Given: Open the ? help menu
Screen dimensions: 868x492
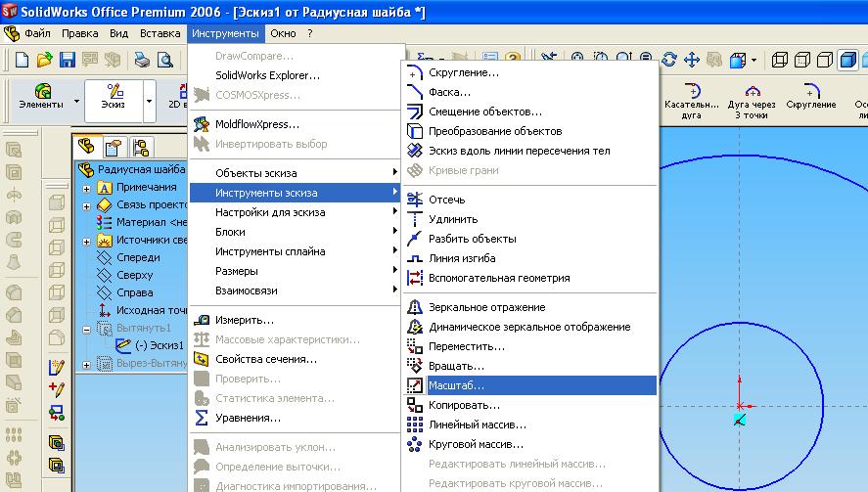Looking at the screenshot, I should [310, 33].
